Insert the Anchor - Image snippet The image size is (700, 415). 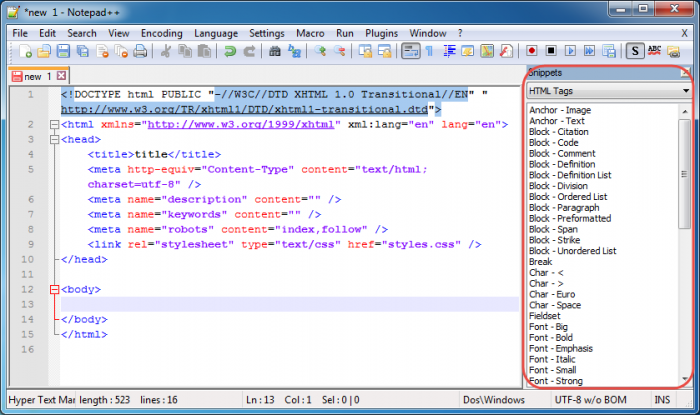pos(560,110)
